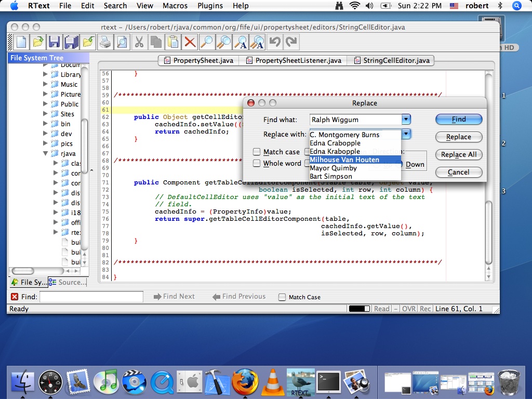
Task: Open the Find what dropdown arrow
Action: 406,119
